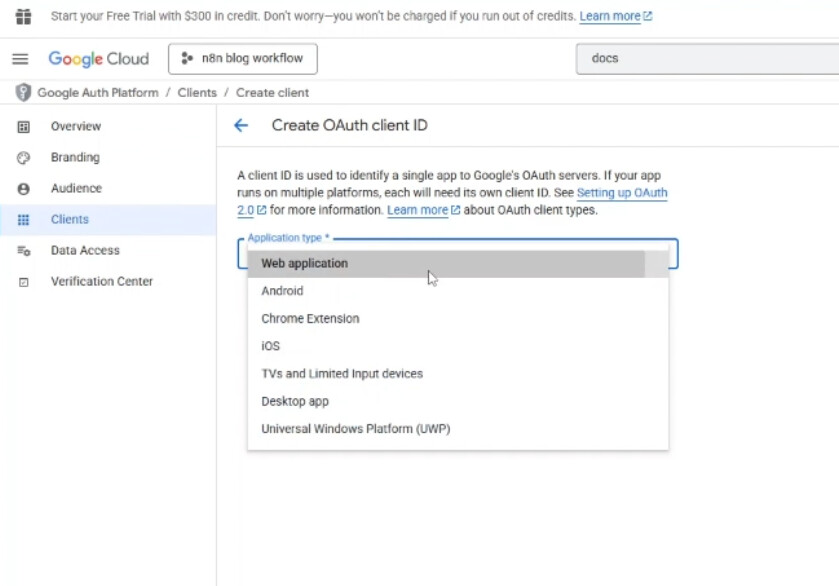Screen dimensions: 839x586
Task: Select Android application type
Action: 458,291
